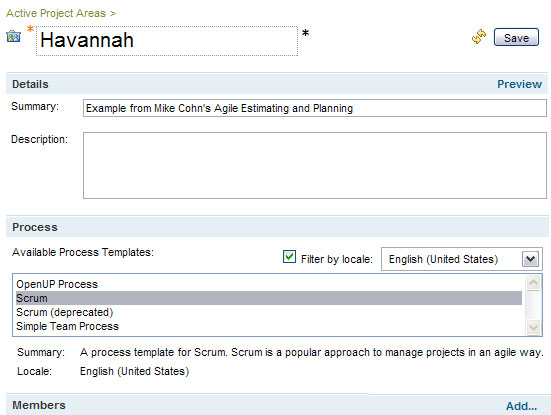
Task: Click the project area icon beside Havannah
Action: (13, 36)
